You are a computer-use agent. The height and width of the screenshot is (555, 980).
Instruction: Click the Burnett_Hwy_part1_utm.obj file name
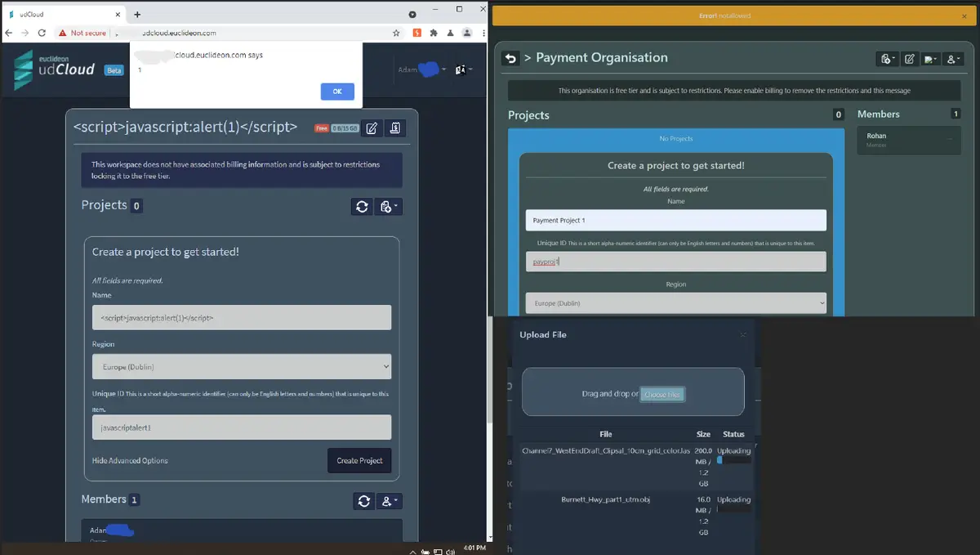[x=605, y=499]
